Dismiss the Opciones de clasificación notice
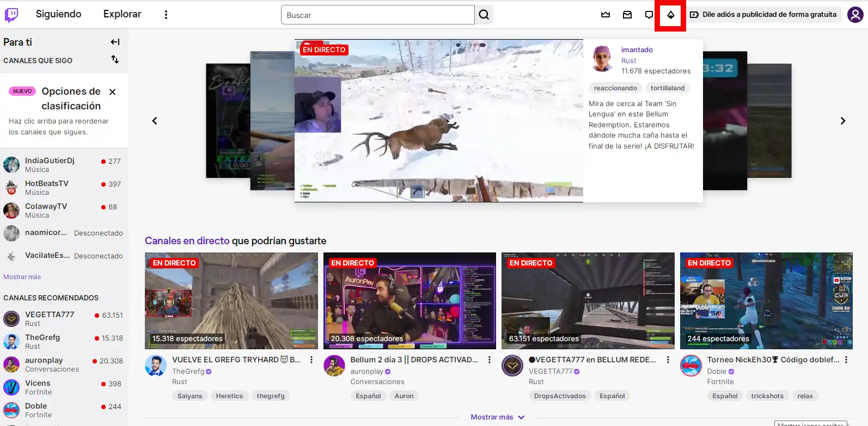Image resolution: width=868 pixels, height=426 pixels. pyautogui.click(x=112, y=92)
